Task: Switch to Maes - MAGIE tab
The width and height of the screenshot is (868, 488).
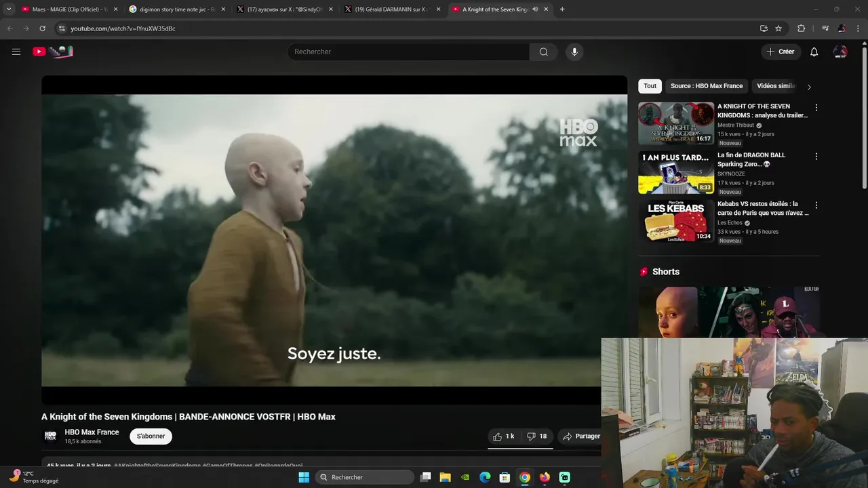Action: pyautogui.click(x=64, y=9)
